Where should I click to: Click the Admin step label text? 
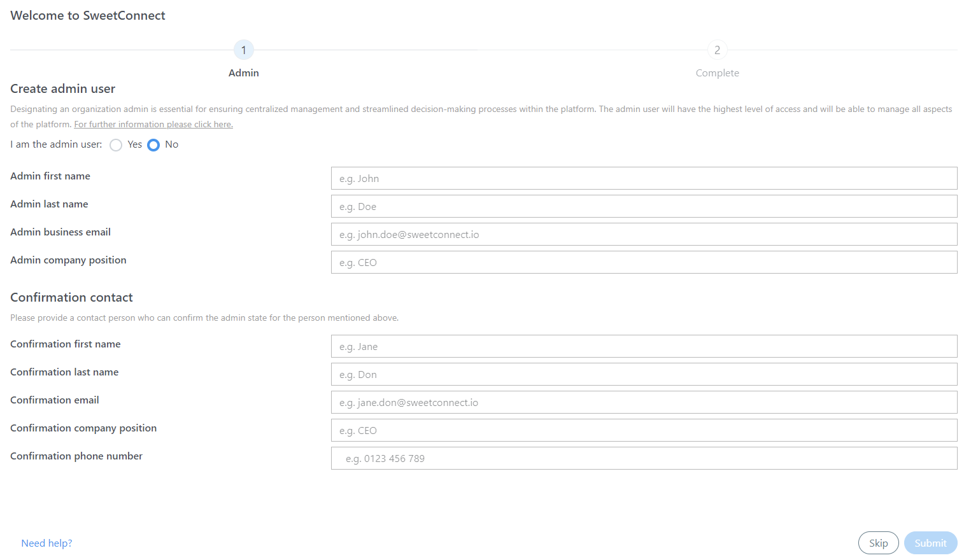(244, 73)
